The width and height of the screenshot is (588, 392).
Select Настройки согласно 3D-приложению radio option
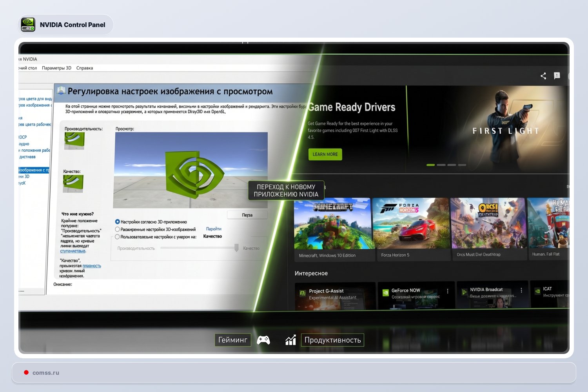pos(117,222)
